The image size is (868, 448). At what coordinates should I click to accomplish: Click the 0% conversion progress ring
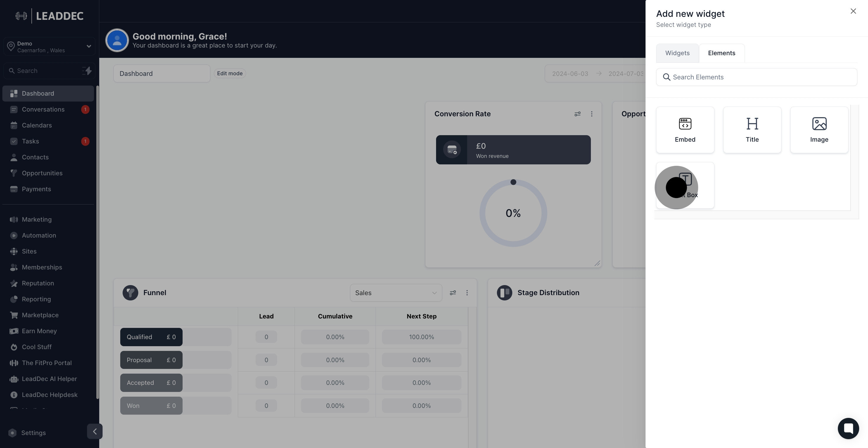[x=513, y=213]
